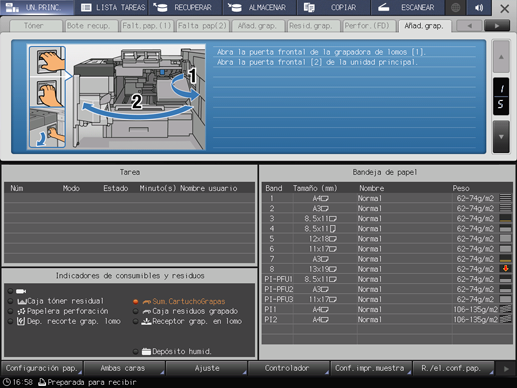Screen dimensions: 517x388
Task: Select PI-PFU1 tray row
Action: pos(387,279)
